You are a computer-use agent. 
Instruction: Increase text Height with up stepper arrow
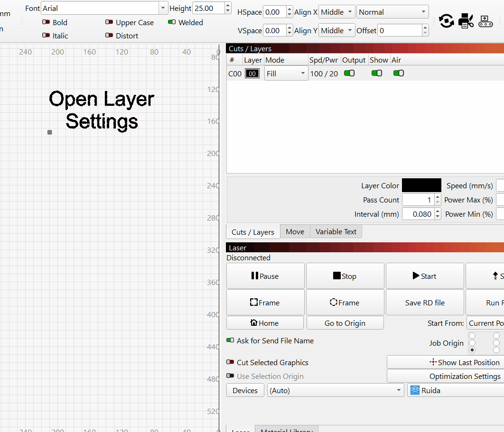(x=228, y=6)
